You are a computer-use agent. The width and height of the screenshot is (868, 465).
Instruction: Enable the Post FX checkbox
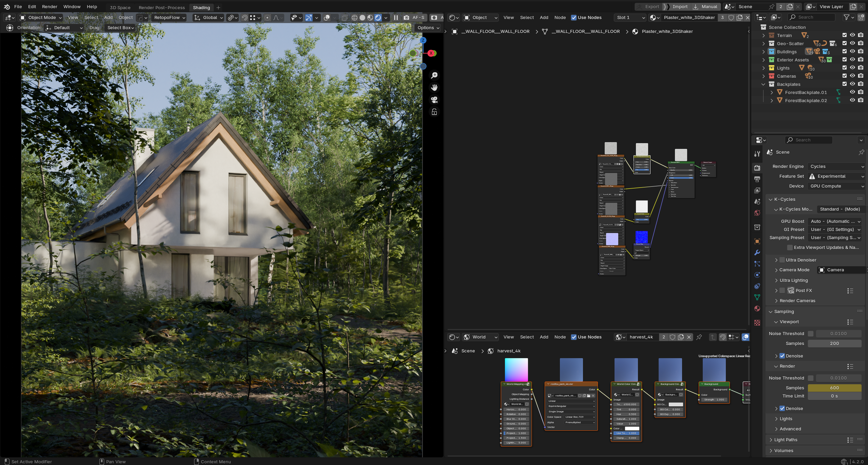[x=782, y=290]
